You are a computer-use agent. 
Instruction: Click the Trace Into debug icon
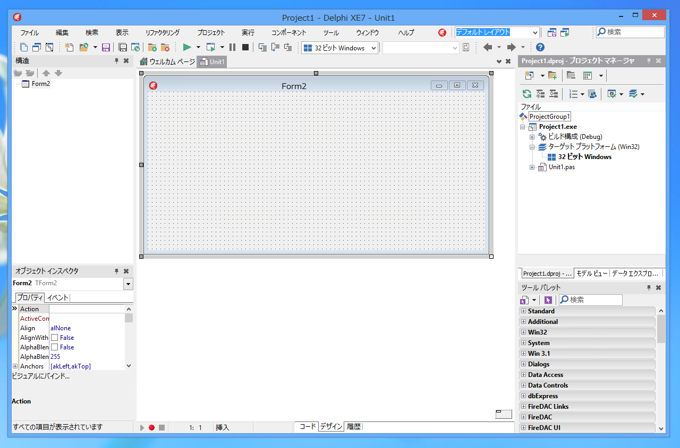(x=262, y=47)
